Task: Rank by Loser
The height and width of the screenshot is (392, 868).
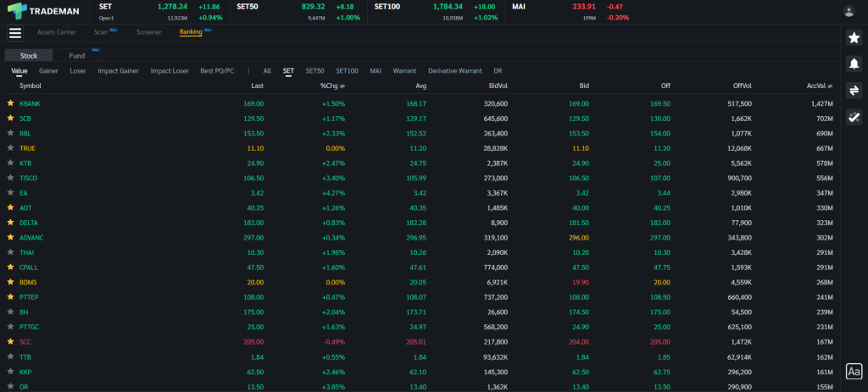Action: pos(78,71)
